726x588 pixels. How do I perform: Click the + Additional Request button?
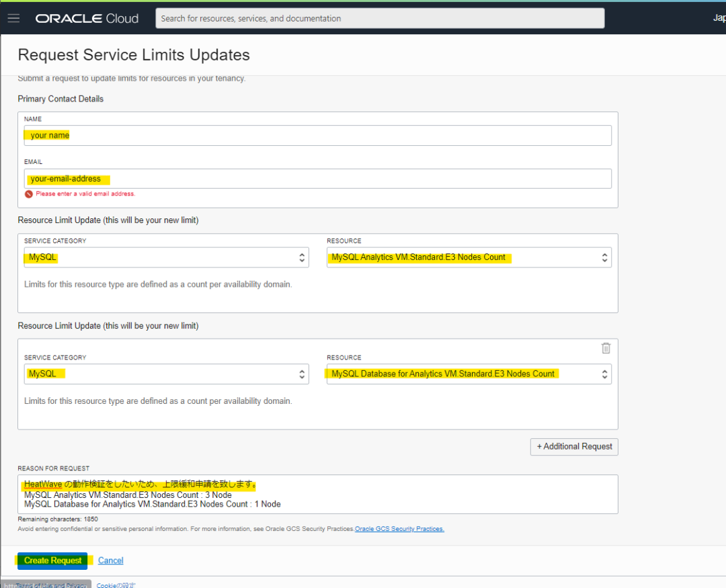click(x=574, y=447)
